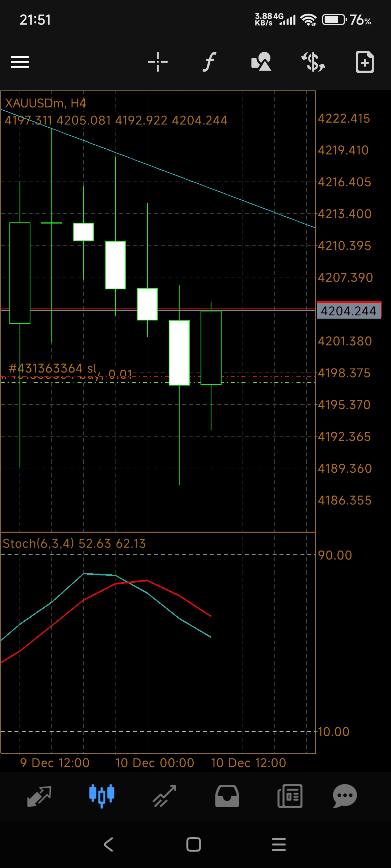Tap the Stoch(6,3,4) indicator label
This screenshot has width=391, height=868.
74,544
